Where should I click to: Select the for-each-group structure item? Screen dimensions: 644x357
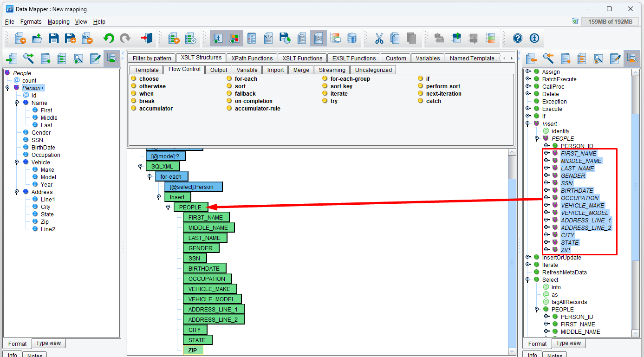(350, 79)
